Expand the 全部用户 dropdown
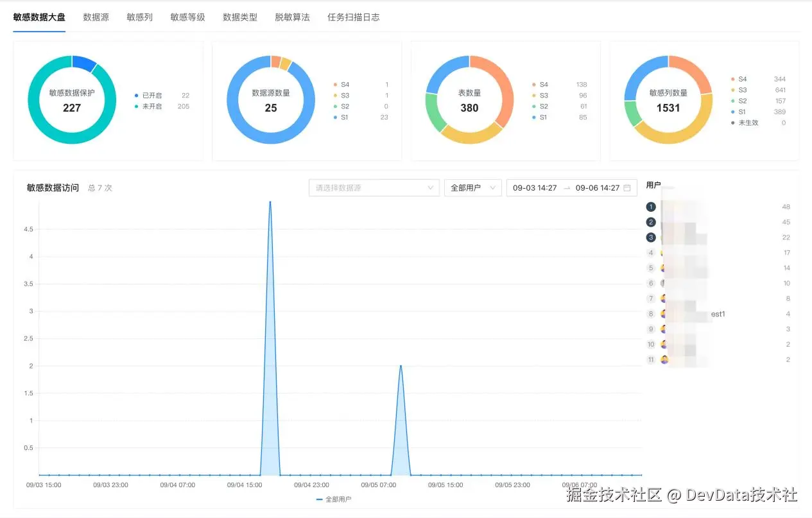 (x=472, y=187)
